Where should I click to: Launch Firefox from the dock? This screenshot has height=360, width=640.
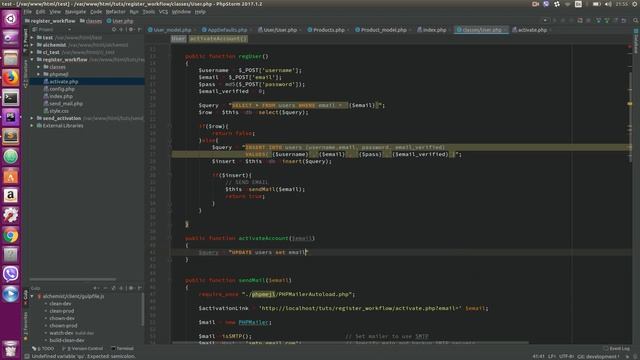(11, 78)
